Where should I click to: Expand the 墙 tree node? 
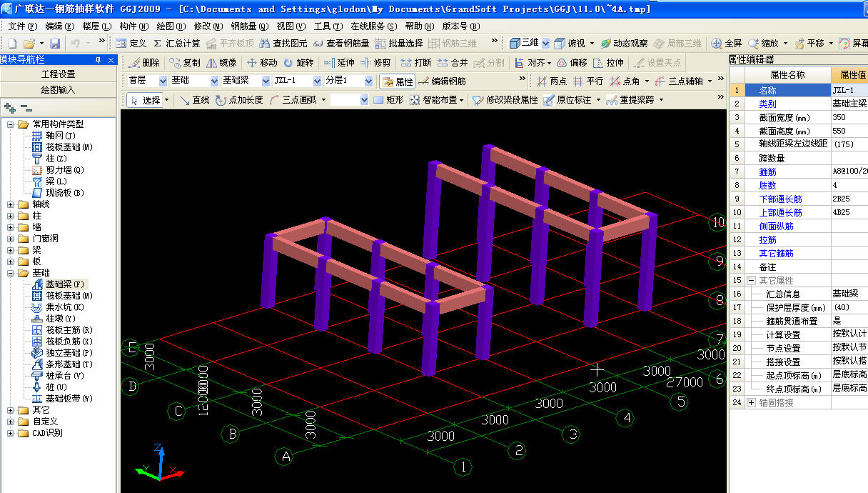[11, 227]
